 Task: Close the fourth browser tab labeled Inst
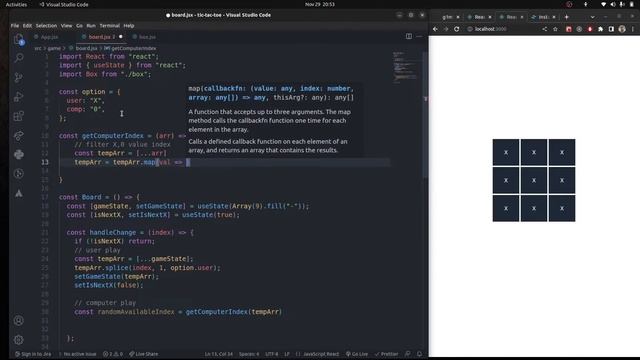(x=554, y=17)
